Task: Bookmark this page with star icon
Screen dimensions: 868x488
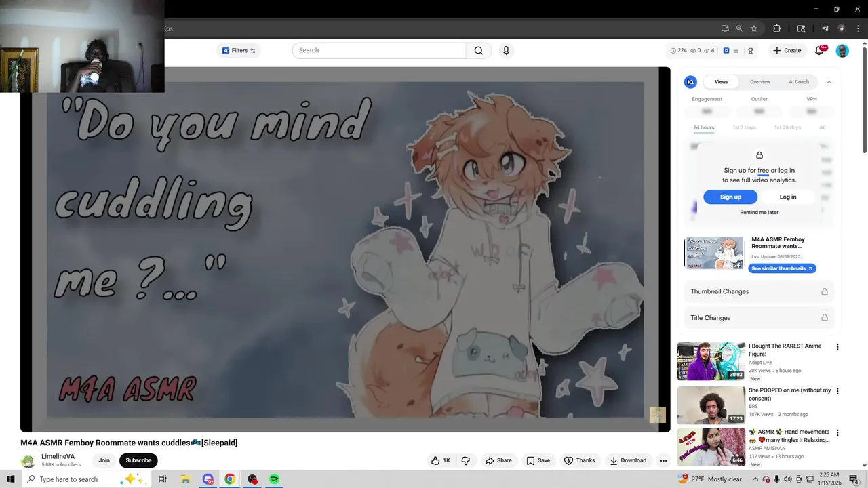Action: pos(754,28)
